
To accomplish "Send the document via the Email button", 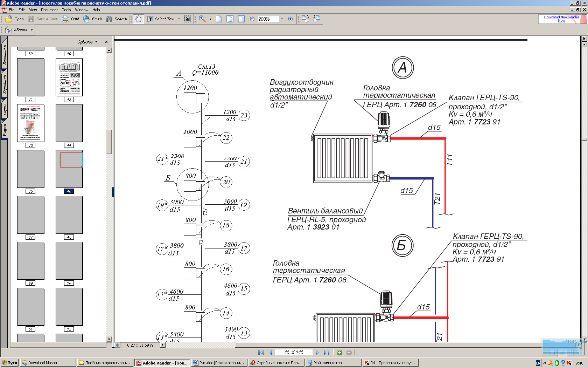I will click(x=92, y=19).
